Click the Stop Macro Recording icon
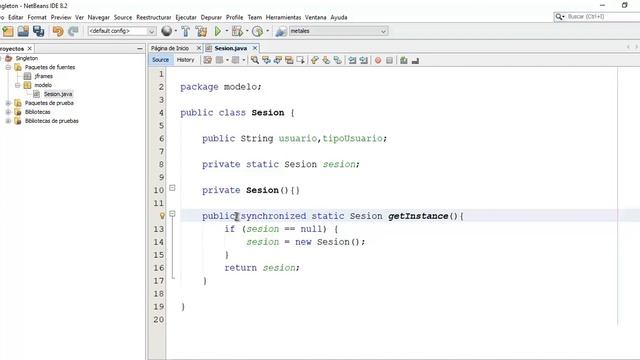Viewport: 640px width, 360px height. point(389,60)
